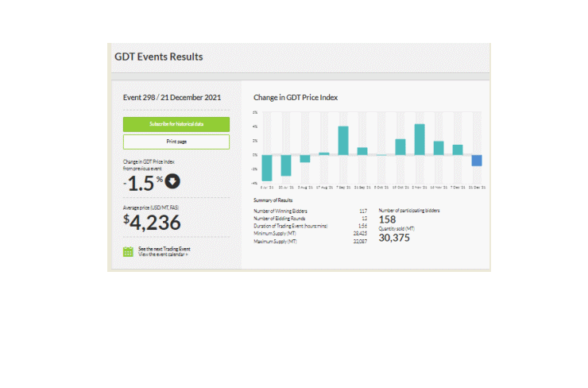Click the Number of Winning Bidders row label
The image size is (588, 388).
pyautogui.click(x=280, y=211)
